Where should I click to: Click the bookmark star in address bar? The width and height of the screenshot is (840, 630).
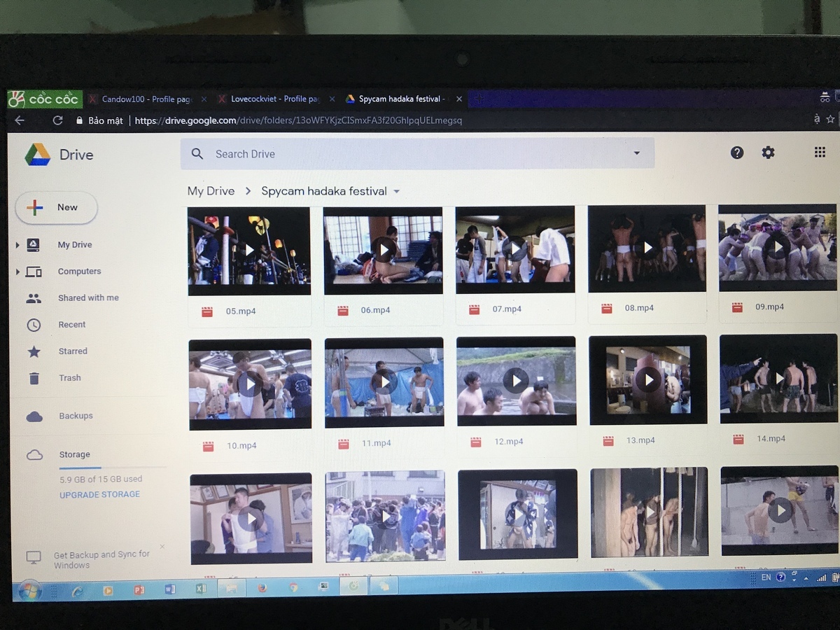pyautogui.click(x=830, y=120)
